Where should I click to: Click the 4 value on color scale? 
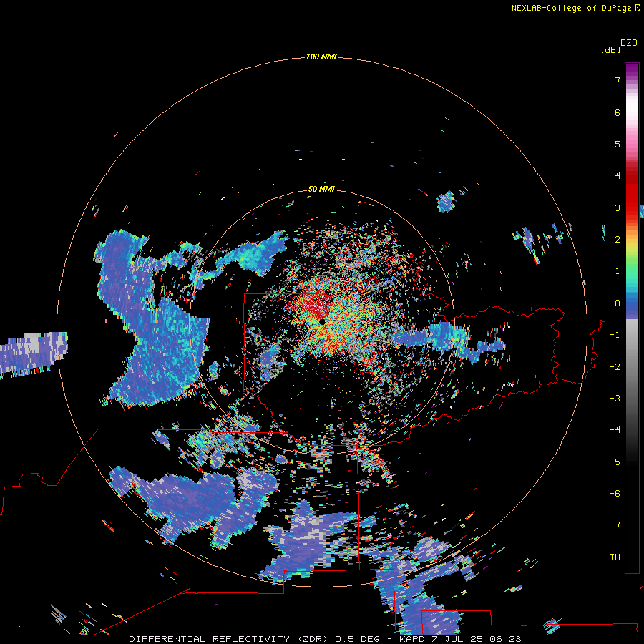[618, 176]
